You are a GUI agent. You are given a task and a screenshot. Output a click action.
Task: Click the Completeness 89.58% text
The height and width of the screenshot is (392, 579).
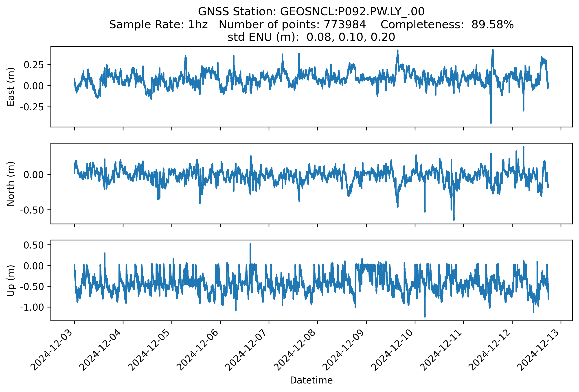447,24
